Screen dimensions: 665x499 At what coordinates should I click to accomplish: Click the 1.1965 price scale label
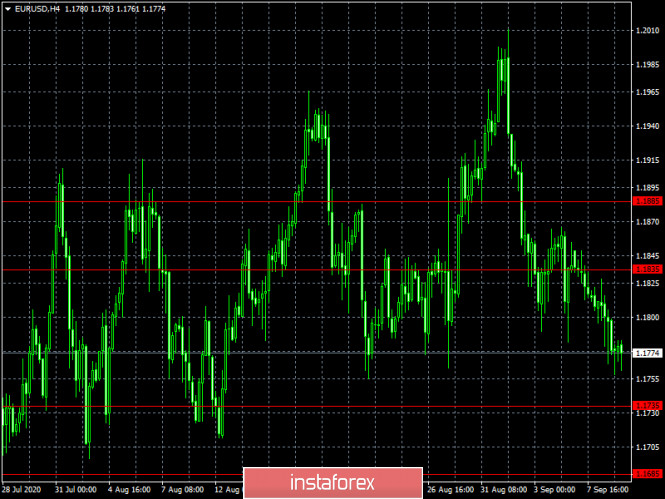pyautogui.click(x=646, y=92)
